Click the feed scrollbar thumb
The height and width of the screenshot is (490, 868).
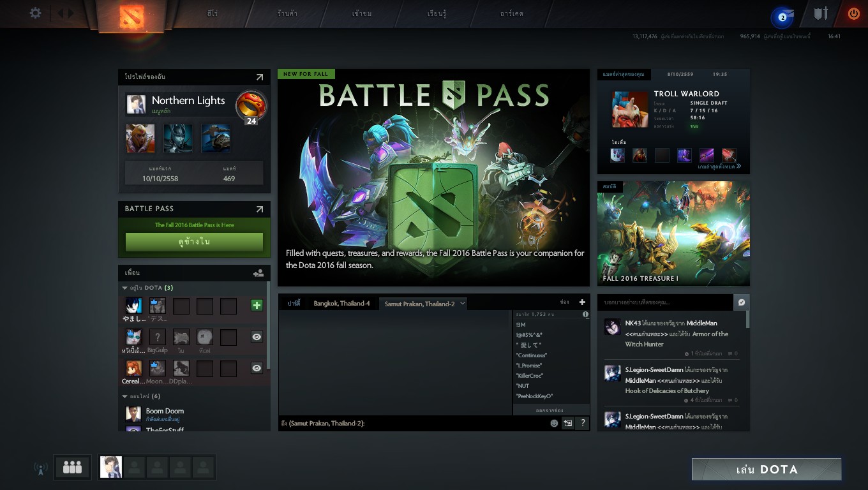tap(747, 320)
